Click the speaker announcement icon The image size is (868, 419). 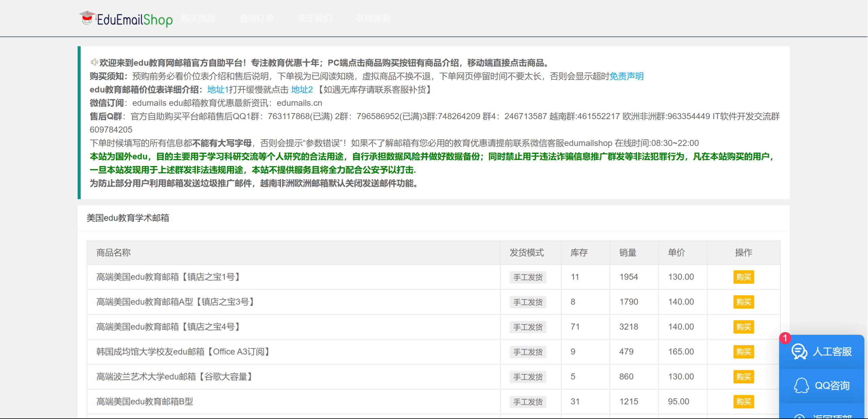[94, 62]
